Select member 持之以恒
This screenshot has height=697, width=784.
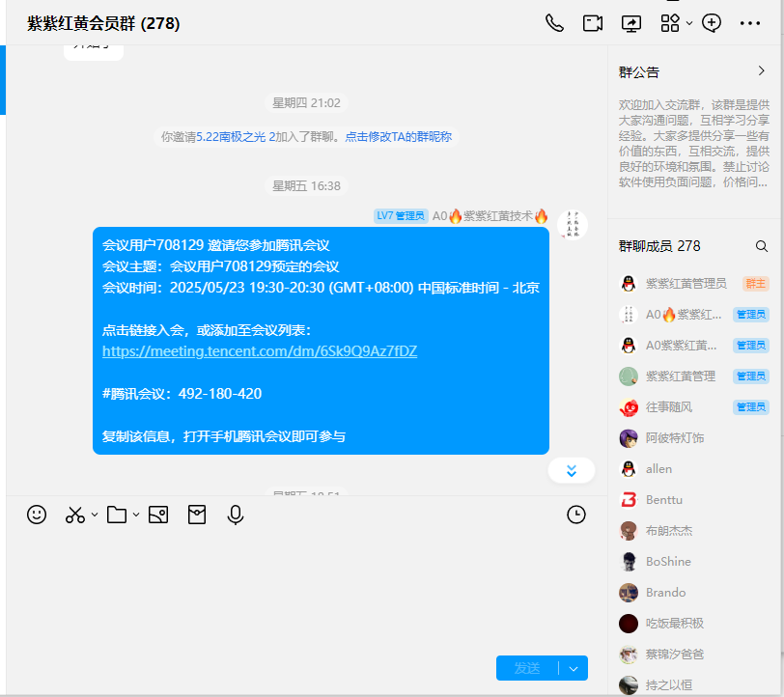click(x=693, y=685)
